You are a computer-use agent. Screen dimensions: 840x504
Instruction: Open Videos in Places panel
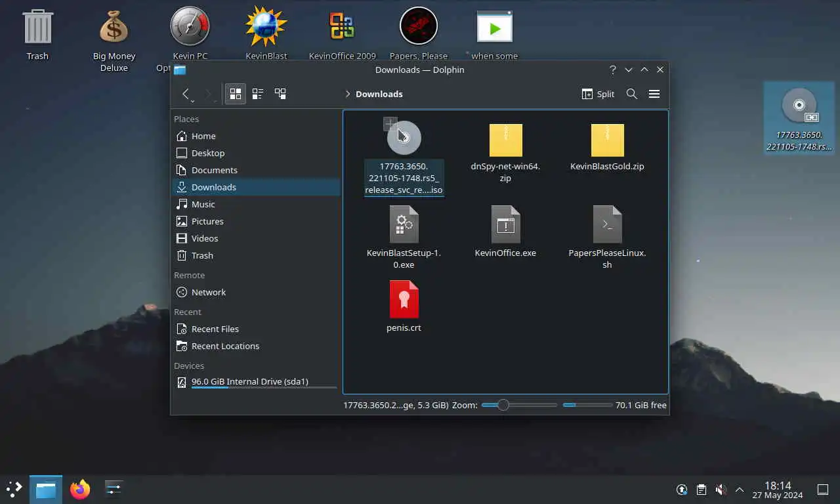coord(255,238)
